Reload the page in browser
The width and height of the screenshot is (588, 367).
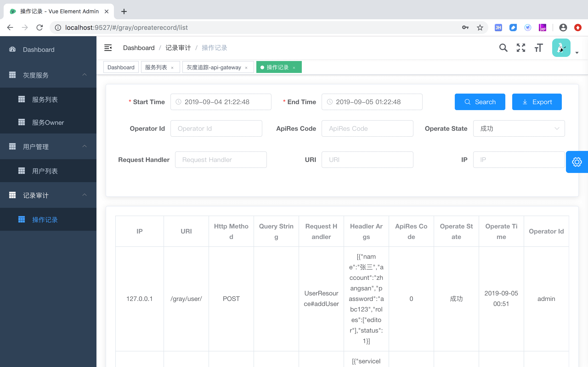tap(40, 28)
